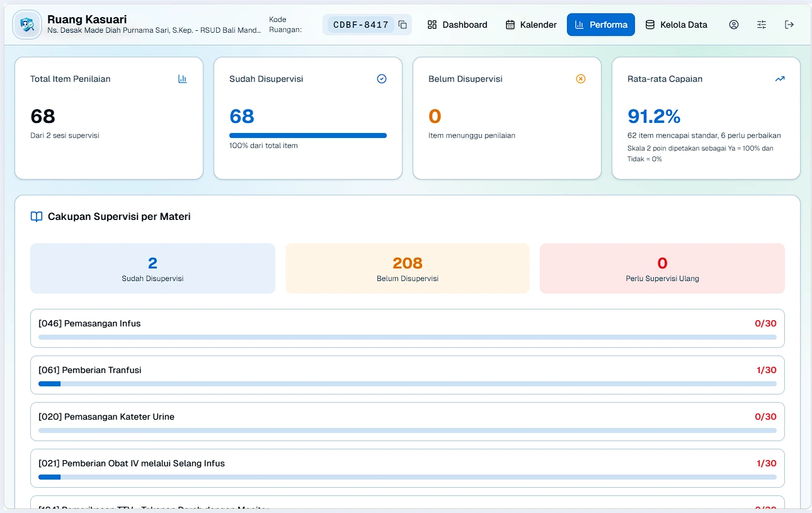The height and width of the screenshot is (513, 812).
Task: Click the X icon on Belum Disupervisi card
Action: pyautogui.click(x=581, y=79)
